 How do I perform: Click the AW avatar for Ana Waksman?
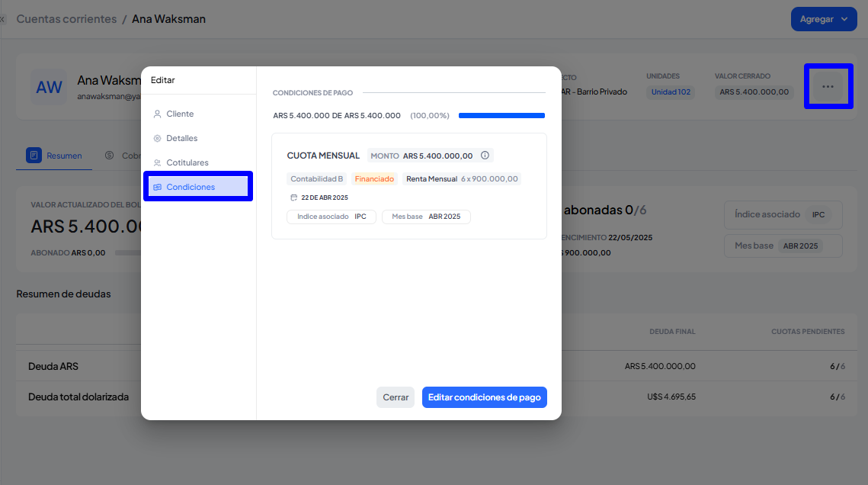tap(50, 88)
